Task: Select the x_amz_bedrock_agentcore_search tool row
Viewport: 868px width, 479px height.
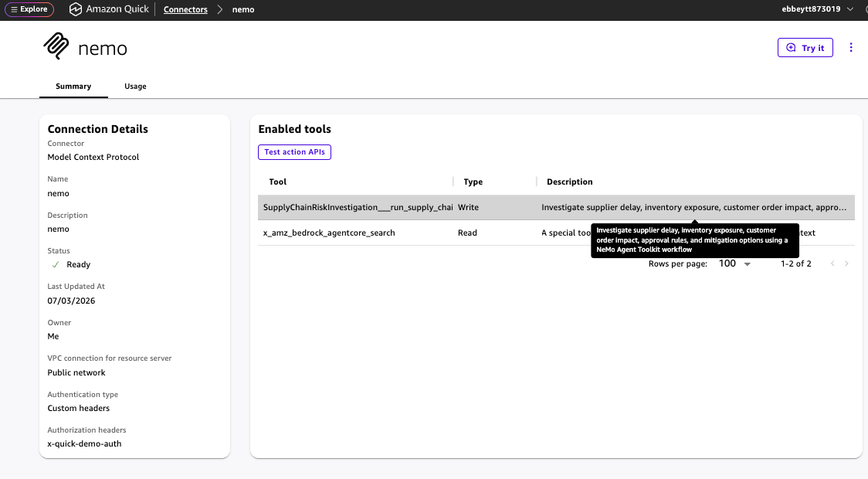Action: click(556, 233)
